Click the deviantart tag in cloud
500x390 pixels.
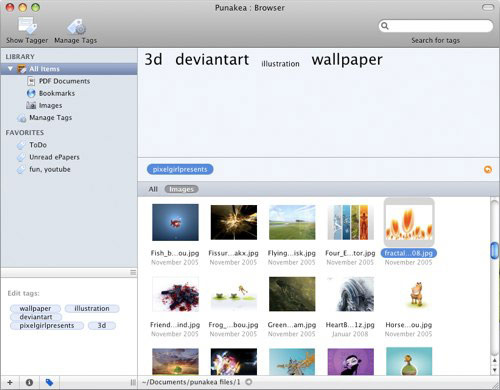pos(212,60)
